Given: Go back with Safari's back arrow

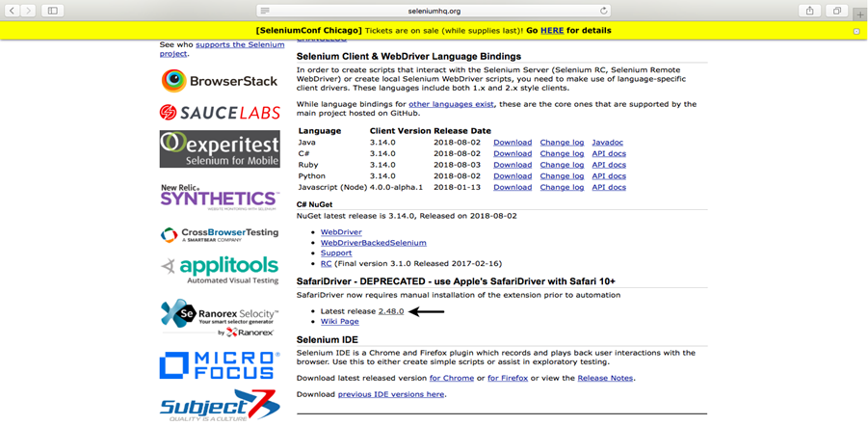Looking at the screenshot, I should [x=13, y=10].
